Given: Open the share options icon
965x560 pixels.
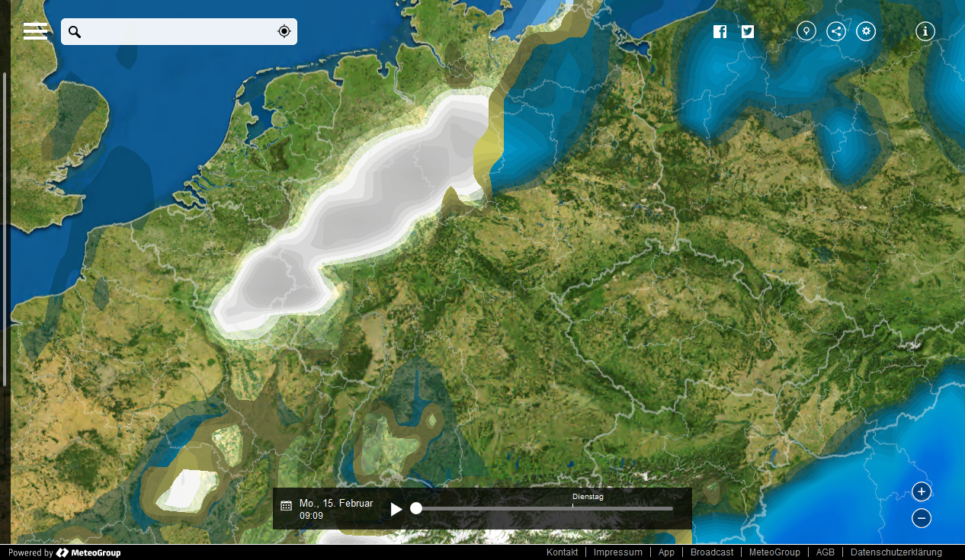Looking at the screenshot, I should [836, 31].
